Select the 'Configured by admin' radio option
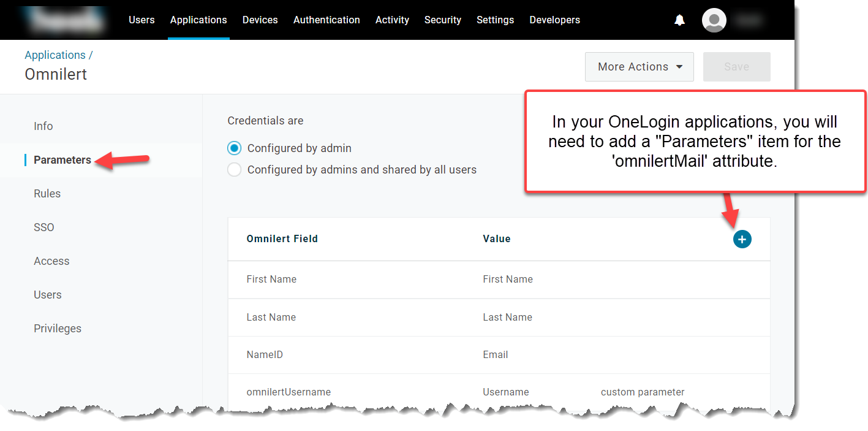This screenshot has height=431, width=868. 234,148
